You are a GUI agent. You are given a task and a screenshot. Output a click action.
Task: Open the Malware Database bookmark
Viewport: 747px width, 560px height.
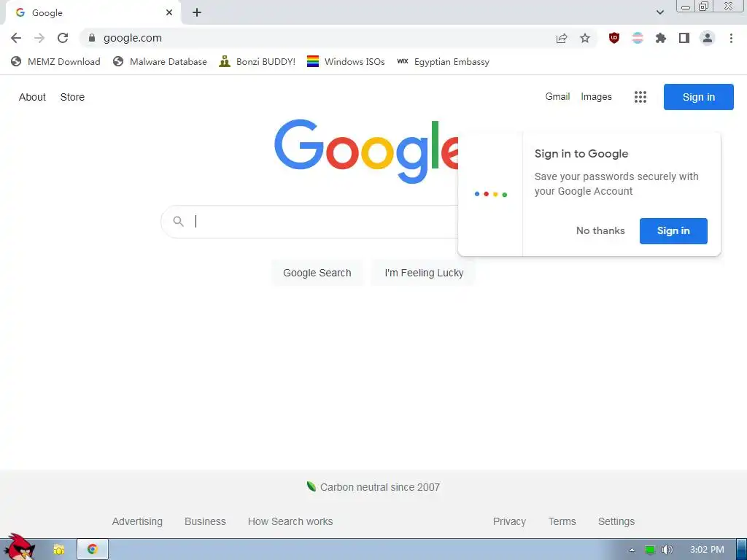(x=160, y=62)
